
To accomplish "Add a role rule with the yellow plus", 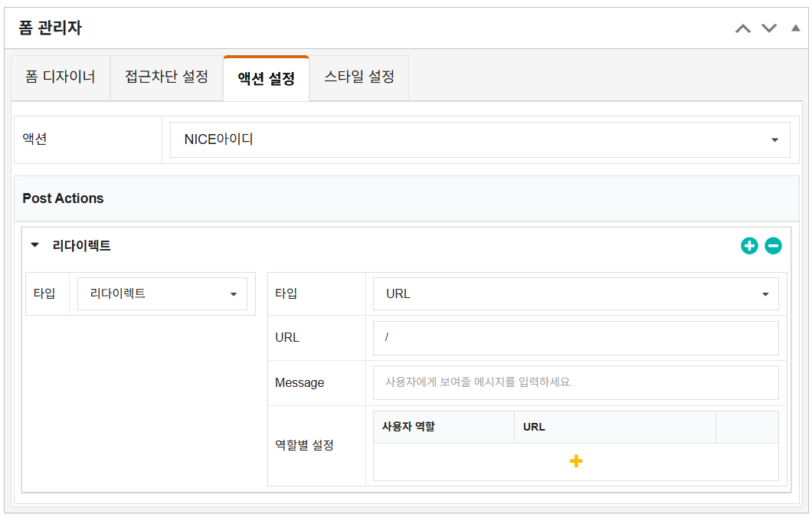I will point(576,461).
